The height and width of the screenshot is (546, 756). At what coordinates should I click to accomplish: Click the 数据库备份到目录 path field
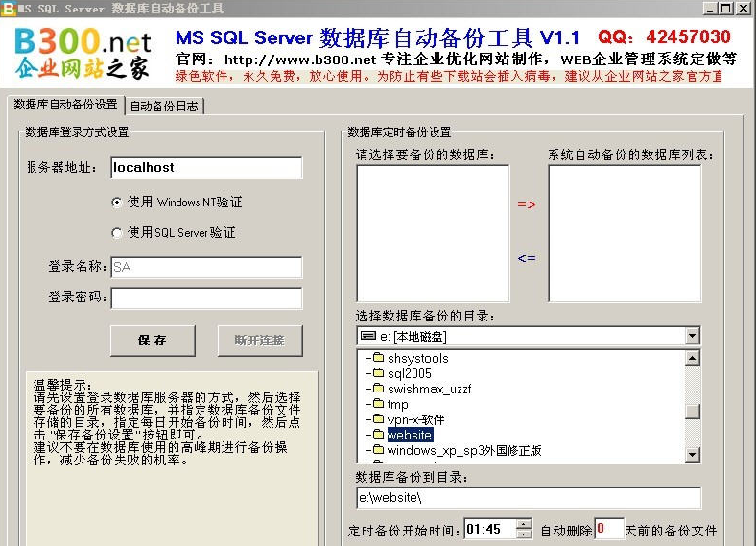[529, 497]
